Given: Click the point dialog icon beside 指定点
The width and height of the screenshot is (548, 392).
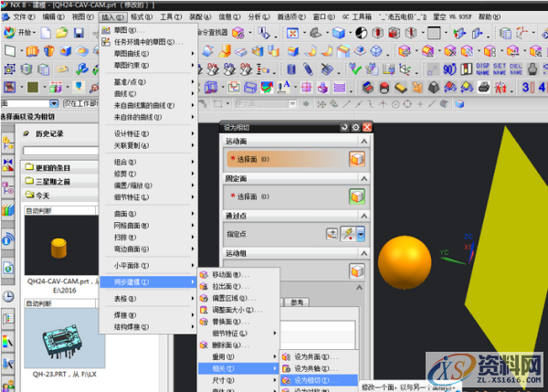Looking at the screenshot, I should [332, 233].
